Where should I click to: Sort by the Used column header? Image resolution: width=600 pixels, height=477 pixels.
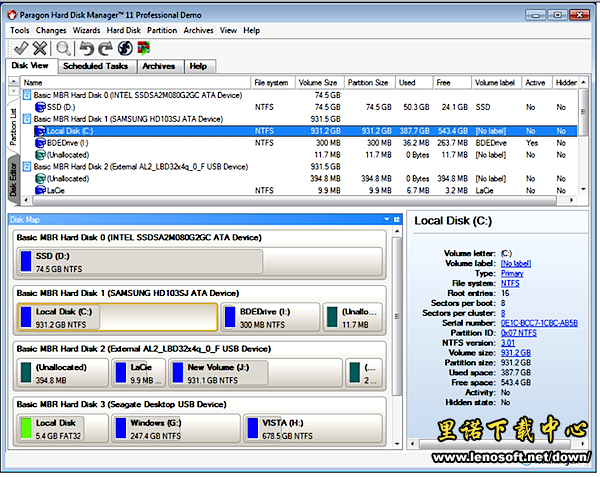click(x=414, y=83)
